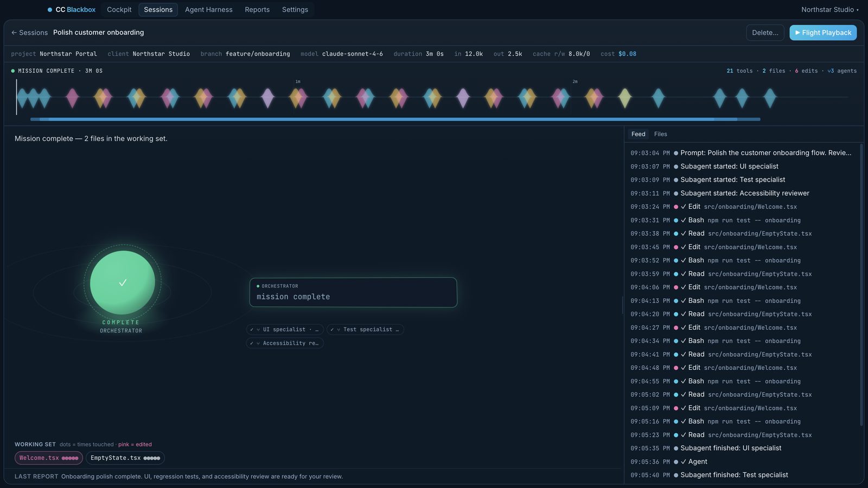This screenshot has width=868, height=488.
Task: Open the Cockpit tab
Action: click(119, 10)
